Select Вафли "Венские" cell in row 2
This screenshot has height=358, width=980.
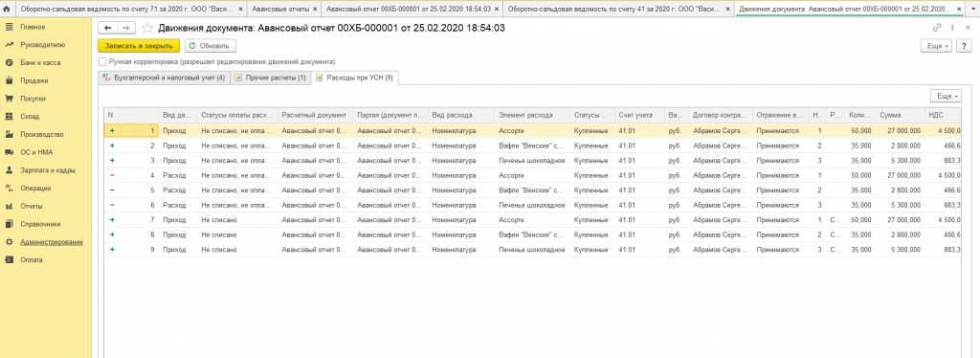pos(532,145)
